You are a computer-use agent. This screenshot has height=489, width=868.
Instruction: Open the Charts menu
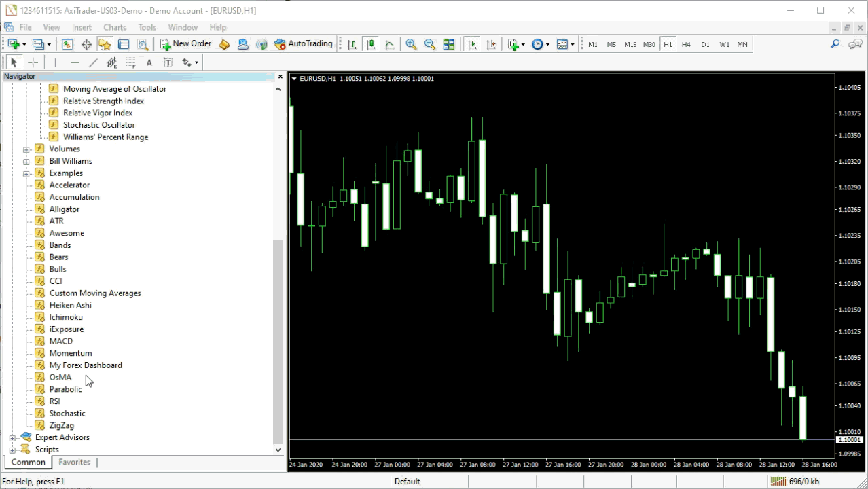(x=115, y=27)
